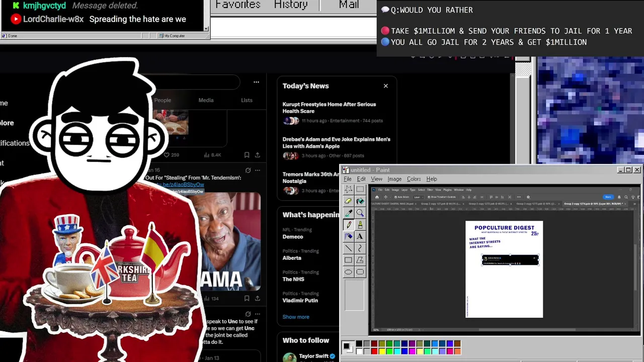Open the View menu in Paint

click(376, 179)
